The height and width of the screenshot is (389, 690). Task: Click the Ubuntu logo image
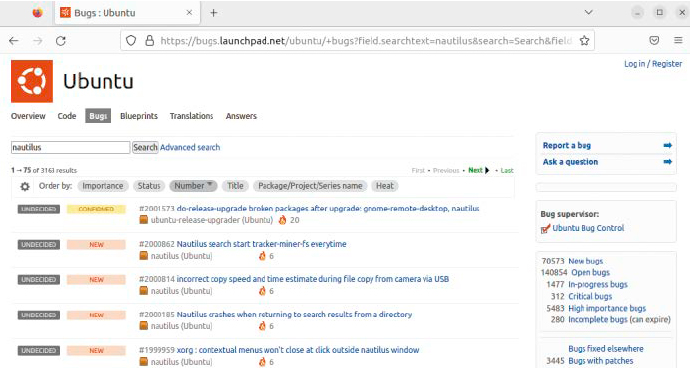(32, 81)
